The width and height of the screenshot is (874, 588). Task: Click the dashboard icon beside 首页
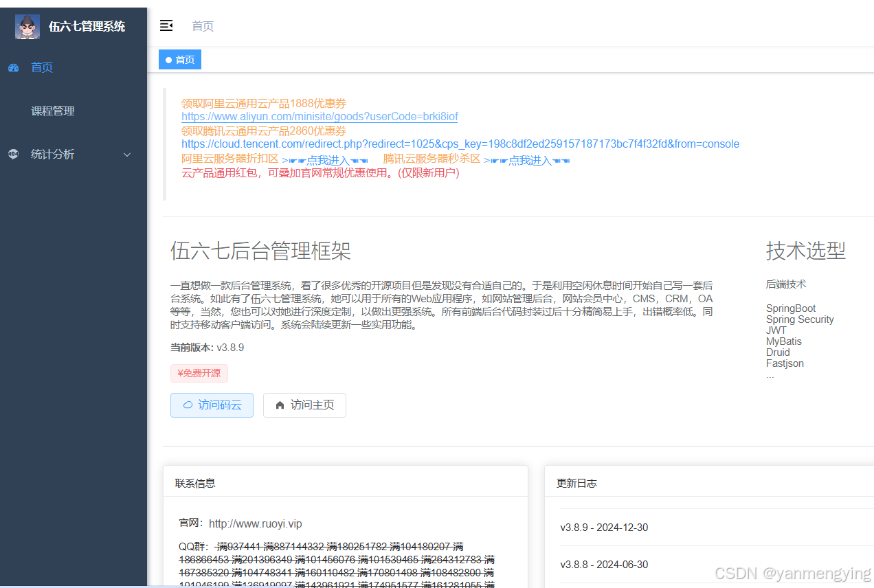(13, 67)
